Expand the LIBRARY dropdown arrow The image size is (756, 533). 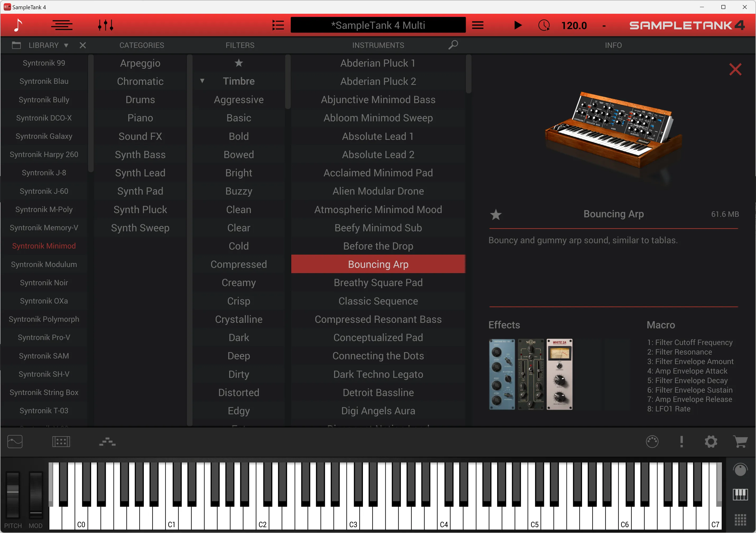click(66, 45)
